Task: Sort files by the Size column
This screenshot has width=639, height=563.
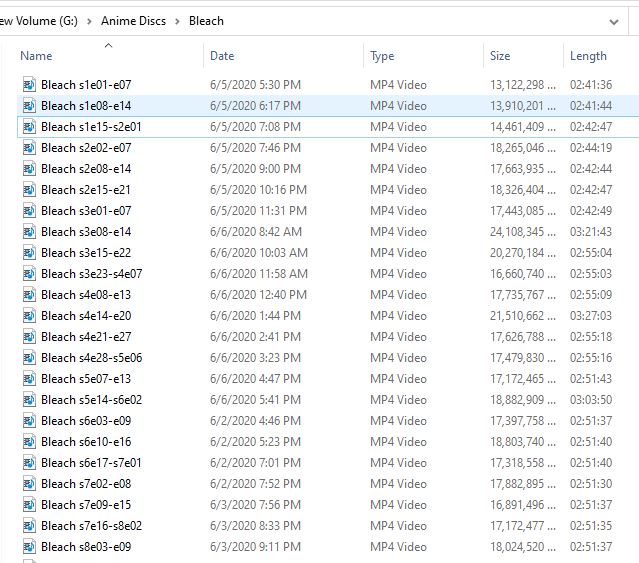Action: point(500,56)
